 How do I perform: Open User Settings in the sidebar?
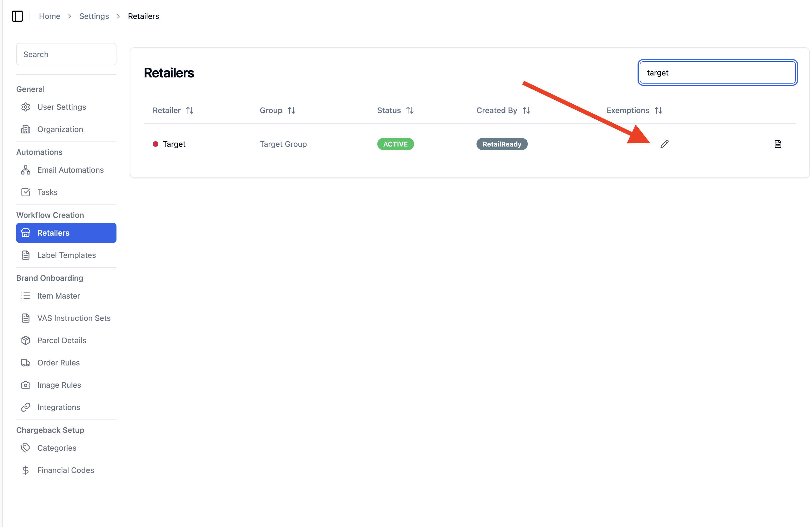(66, 107)
